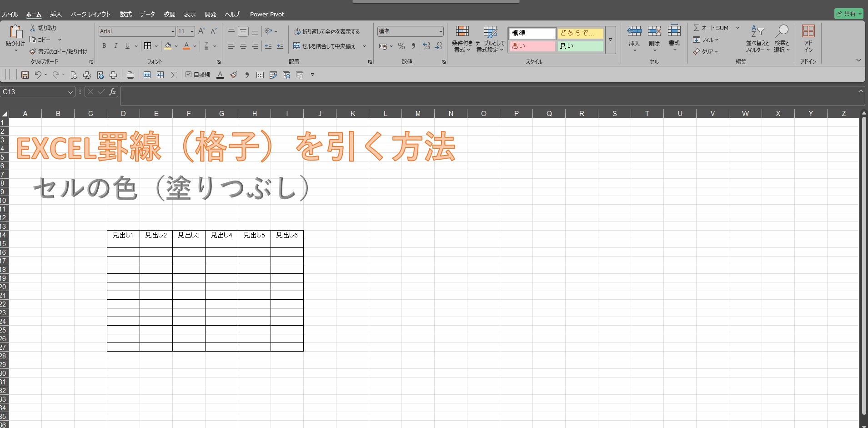Click the 共有 share button

[848, 14]
